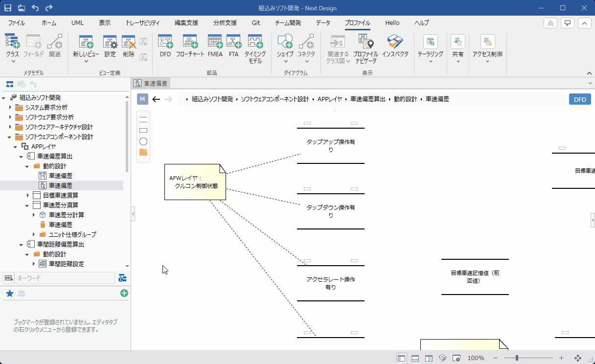
Task: Select the line tool in diagram toolbox
Action: tap(143, 119)
